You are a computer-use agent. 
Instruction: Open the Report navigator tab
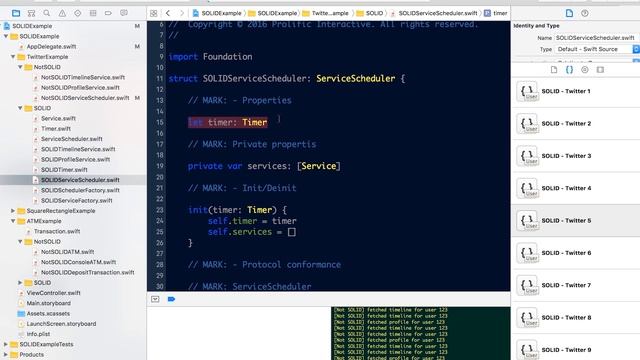[x=124, y=13]
